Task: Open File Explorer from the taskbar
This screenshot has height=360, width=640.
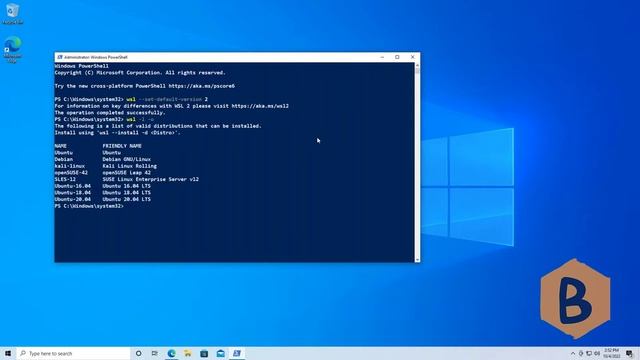Action: click(188, 353)
